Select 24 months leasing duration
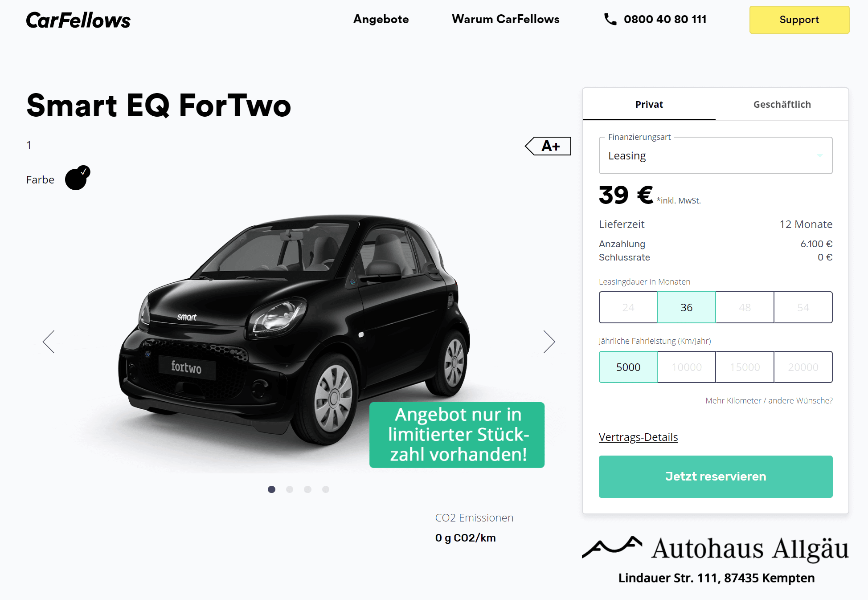 [628, 307]
